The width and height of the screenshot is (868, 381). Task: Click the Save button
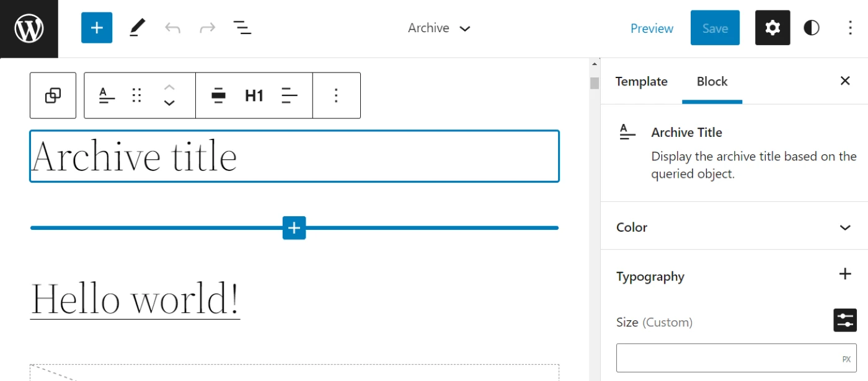[x=715, y=28]
